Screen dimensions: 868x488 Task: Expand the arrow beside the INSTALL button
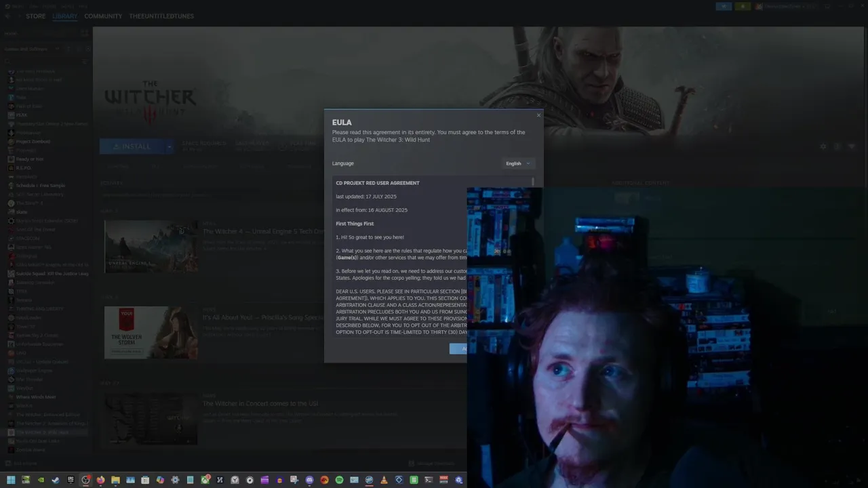tap(170, 146)
